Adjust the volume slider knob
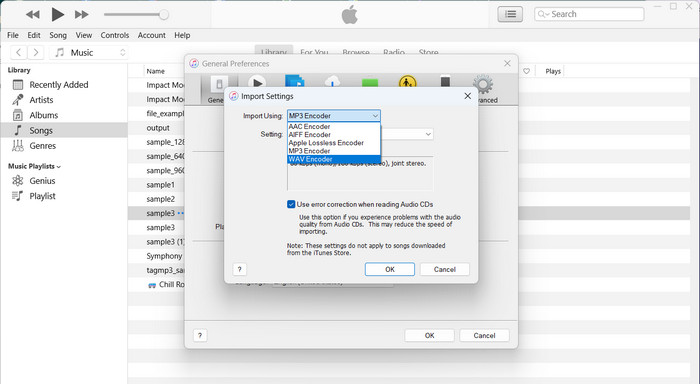Image resolution: width=700 pixels, height=384 pixels. (164, 14)
